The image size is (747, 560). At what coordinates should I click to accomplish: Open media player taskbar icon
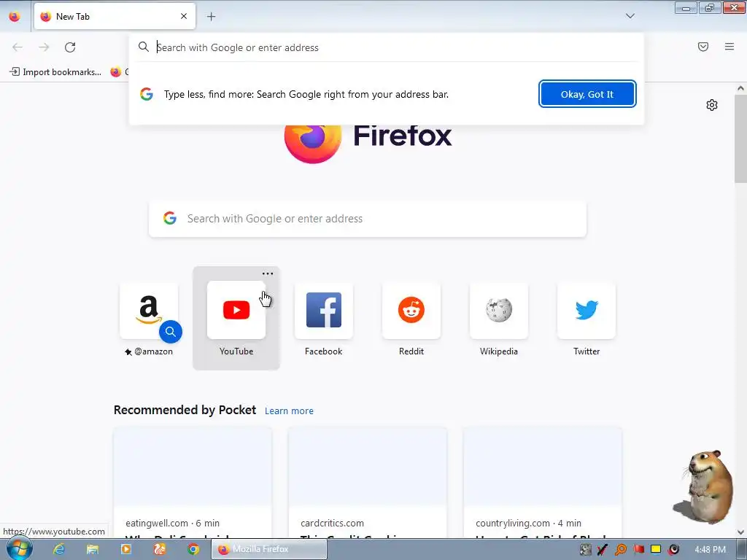pyautogui.click(x=125, y=549)
